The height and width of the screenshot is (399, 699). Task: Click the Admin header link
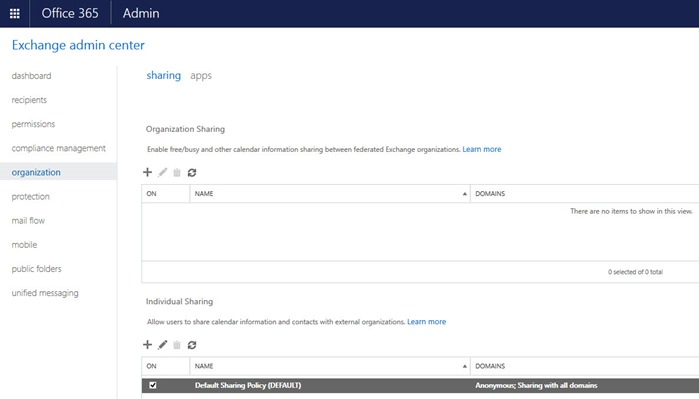click(x=141, y=13)
